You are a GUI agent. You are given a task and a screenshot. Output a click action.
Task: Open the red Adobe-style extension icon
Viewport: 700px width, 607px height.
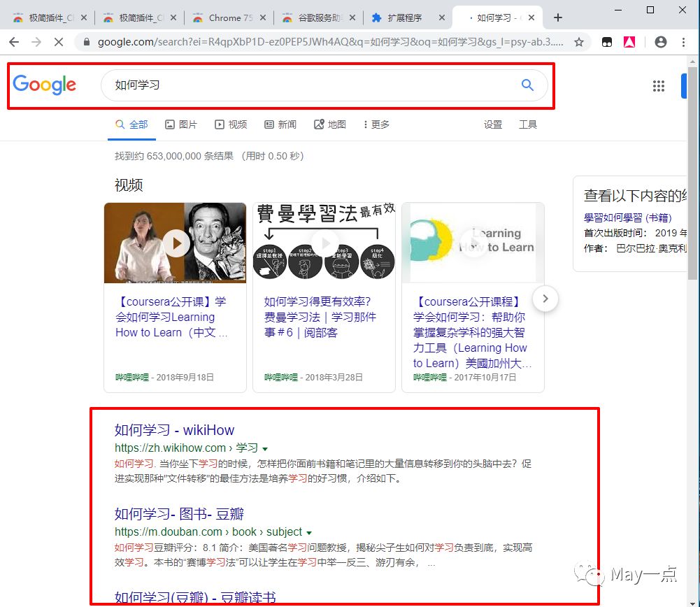pos(629,42)
